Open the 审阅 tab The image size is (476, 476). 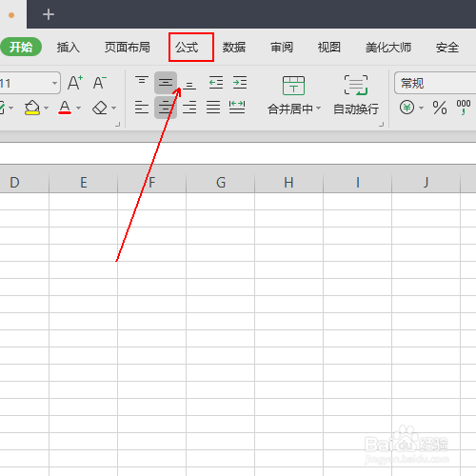(x=282, y=48)
